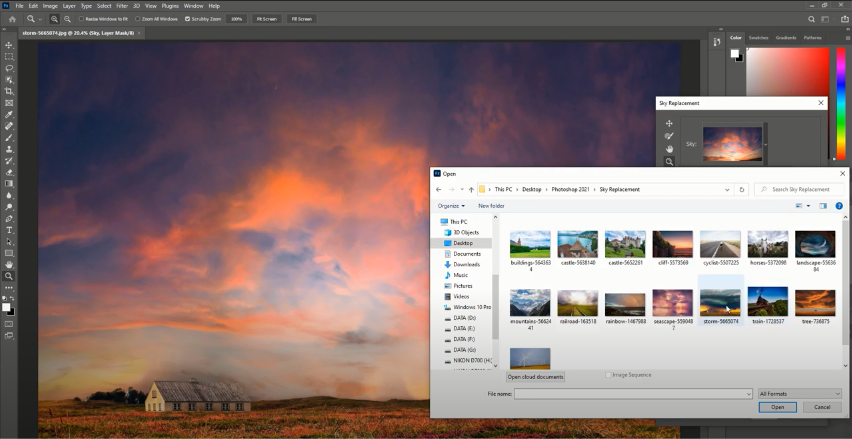This screenshot has height=439, width=852.
Task: Switch to the Swatches panel tab
Action: click(759, 37)
